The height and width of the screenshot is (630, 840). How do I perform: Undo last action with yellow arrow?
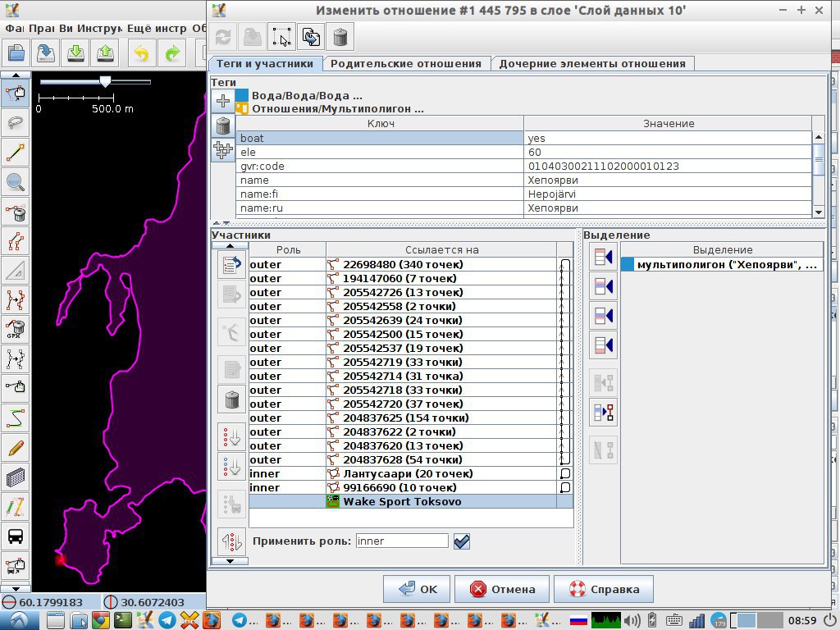click(x=141, y=53)
